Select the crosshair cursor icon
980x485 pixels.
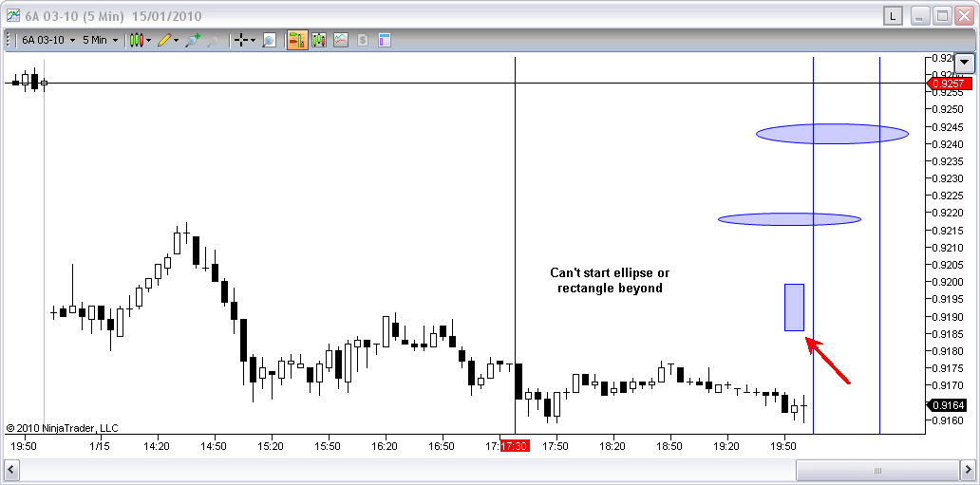[241, 40]
